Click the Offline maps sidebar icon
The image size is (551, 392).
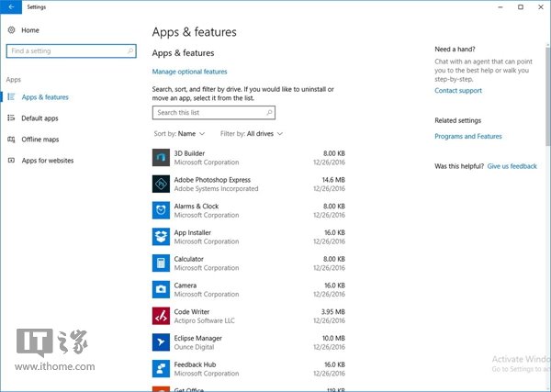(11, 140)
